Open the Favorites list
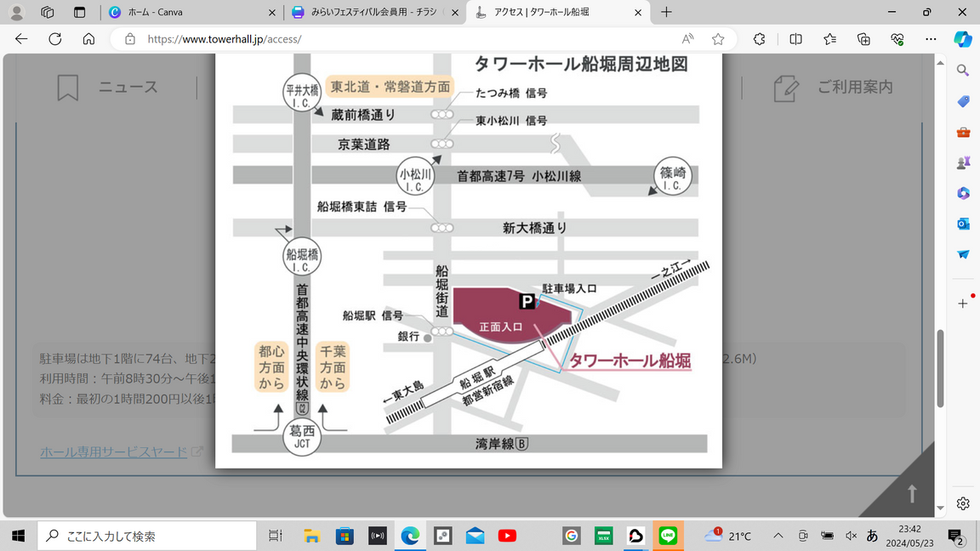This screenshot has height=551, width=980. 830,39
